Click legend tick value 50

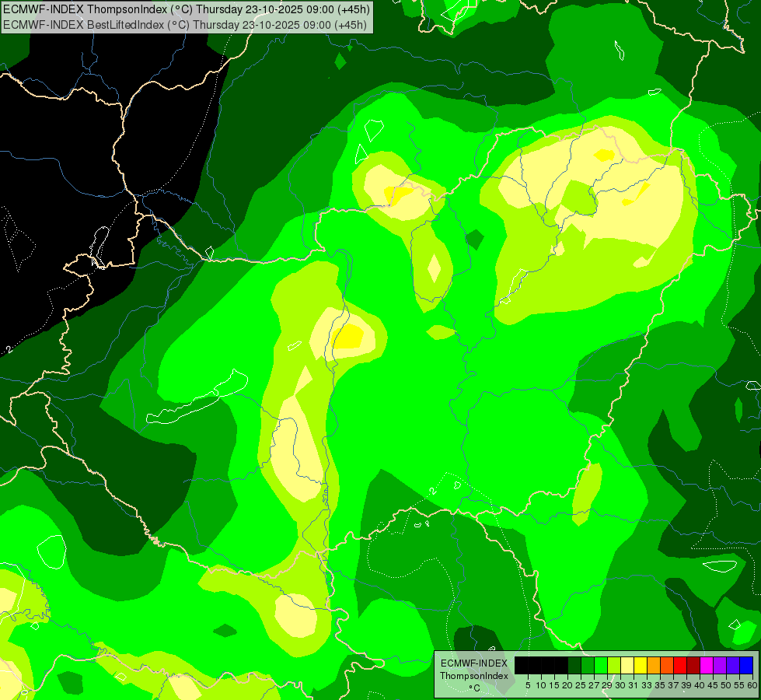click(727, 685)
